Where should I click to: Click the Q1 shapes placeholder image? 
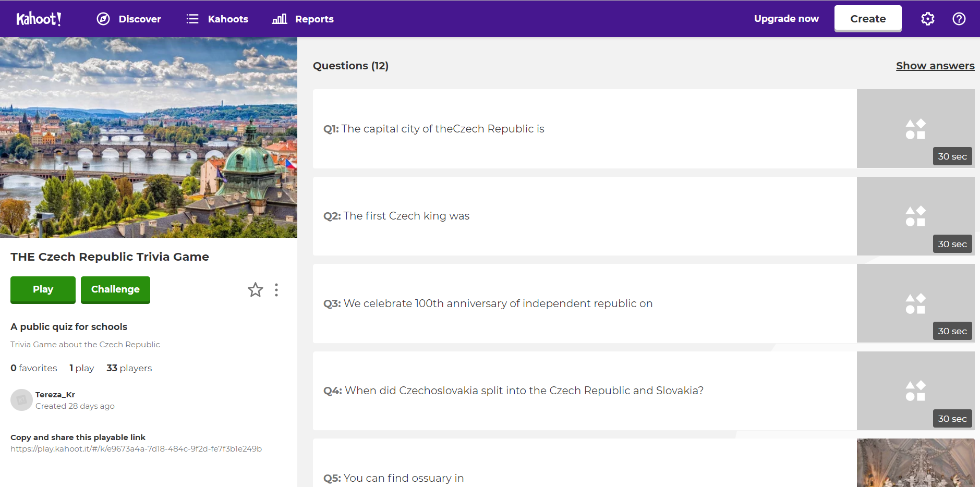point(915,129)
